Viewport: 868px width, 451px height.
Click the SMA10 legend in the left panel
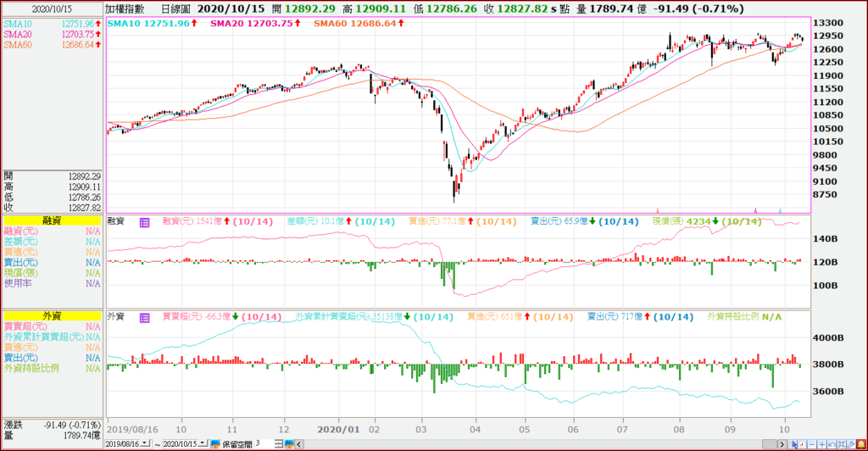(52, 24)
